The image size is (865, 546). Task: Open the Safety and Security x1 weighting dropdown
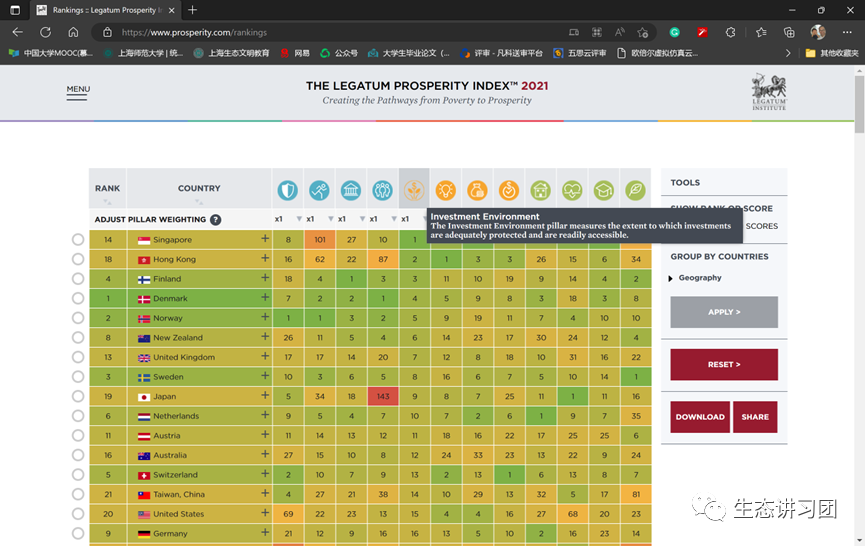[287, 219]
